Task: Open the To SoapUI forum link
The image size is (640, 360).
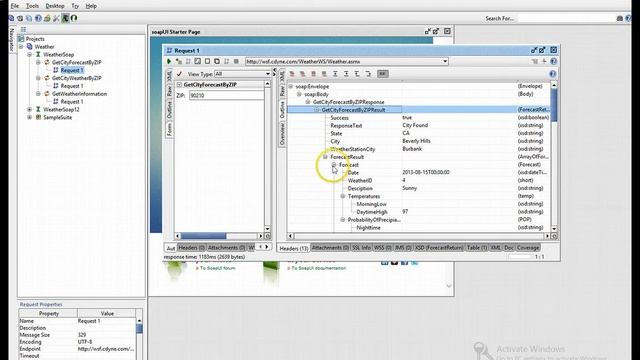Action: [x=218, y=268]
